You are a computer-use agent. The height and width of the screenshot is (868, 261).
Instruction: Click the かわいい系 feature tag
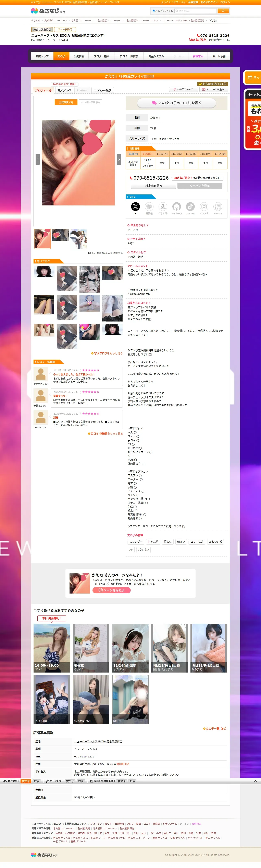click(215, 542)
